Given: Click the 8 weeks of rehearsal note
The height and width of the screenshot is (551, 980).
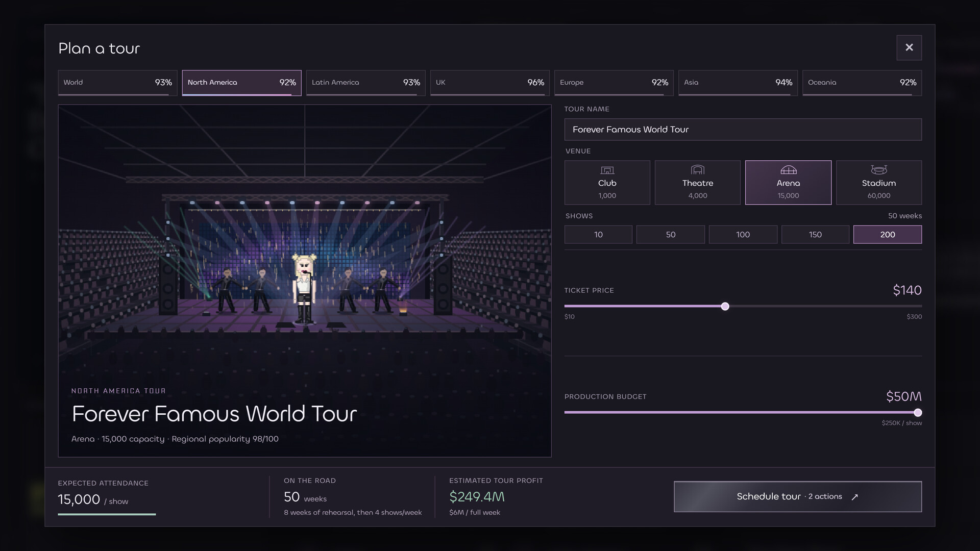Looking at the screenshot, I should coord(353,512).
